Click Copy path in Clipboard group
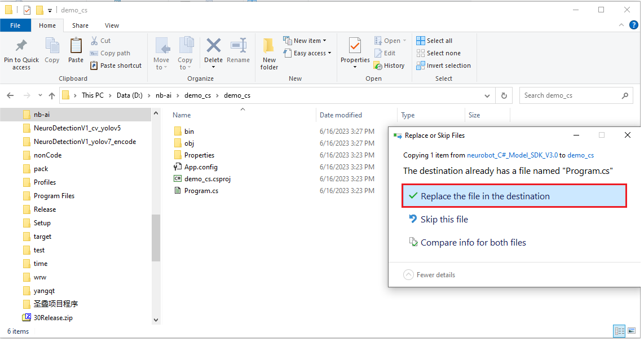Screen dimensions: 644x341 point(110,53)
